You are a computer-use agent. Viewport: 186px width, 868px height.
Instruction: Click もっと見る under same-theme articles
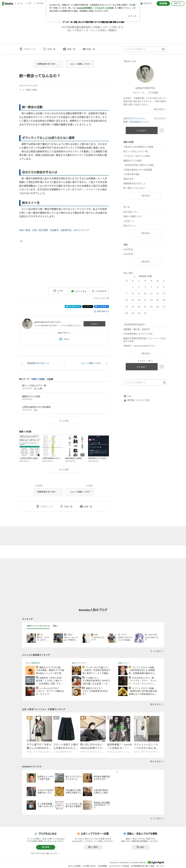point(64,421)
